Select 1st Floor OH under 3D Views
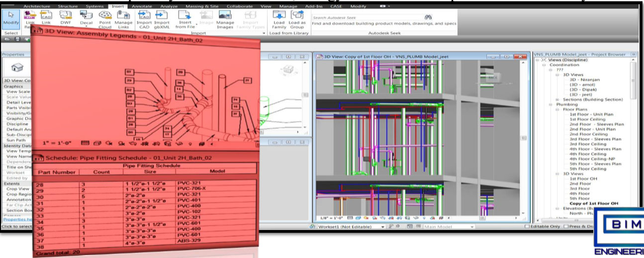 pyautogui.click(x=583, y=178)
